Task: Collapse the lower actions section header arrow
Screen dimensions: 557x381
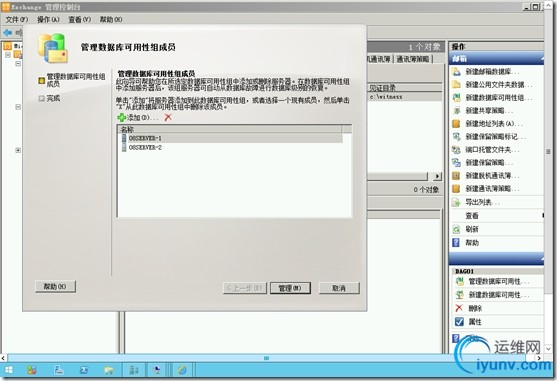Action: point(541,258)
